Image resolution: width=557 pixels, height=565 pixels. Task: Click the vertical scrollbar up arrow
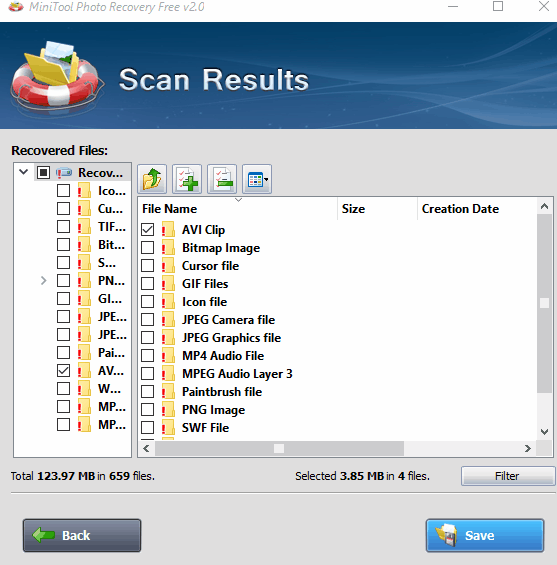pos(544,206)
